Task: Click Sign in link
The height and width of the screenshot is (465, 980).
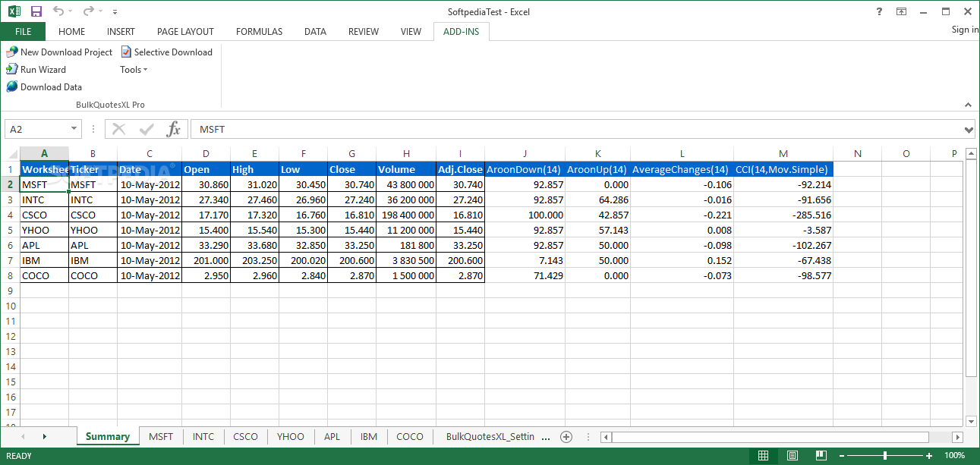Action: (965, 30)
